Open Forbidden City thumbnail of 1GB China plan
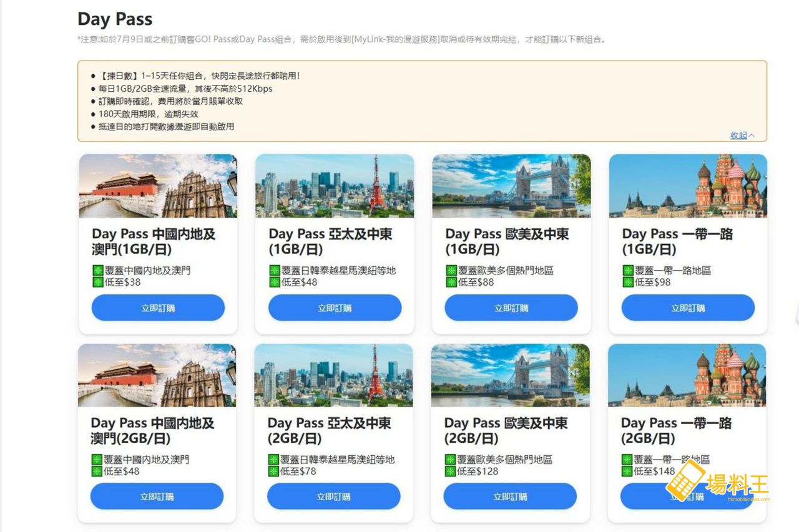The height and width of the screenshot is (532, 799). pyautogui.click(x=158, y=186)
